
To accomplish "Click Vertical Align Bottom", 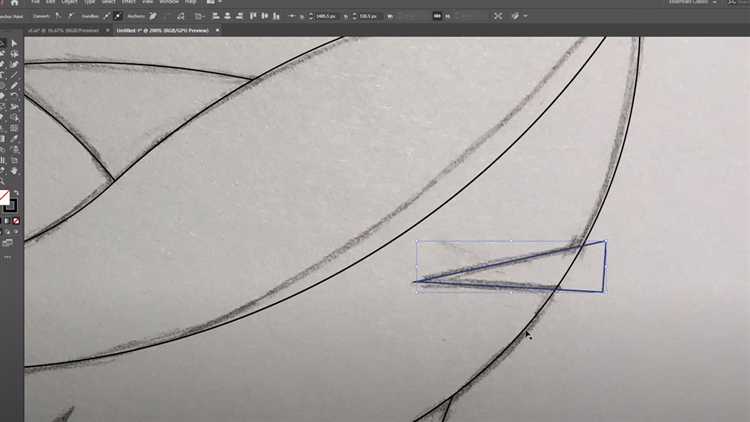I will [276, 16].
